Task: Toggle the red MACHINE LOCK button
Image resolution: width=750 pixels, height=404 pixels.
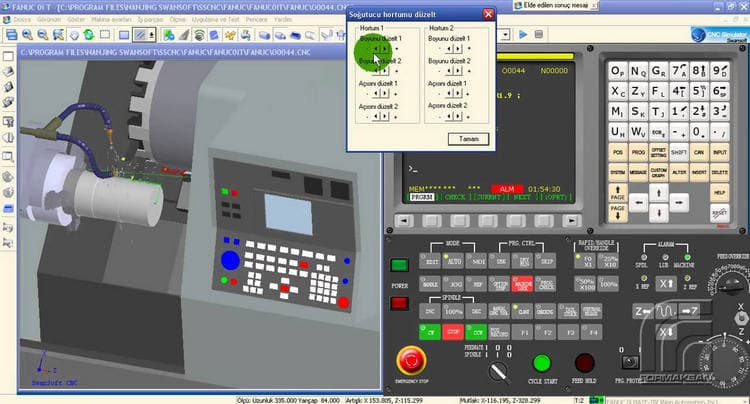Action: 522,284
